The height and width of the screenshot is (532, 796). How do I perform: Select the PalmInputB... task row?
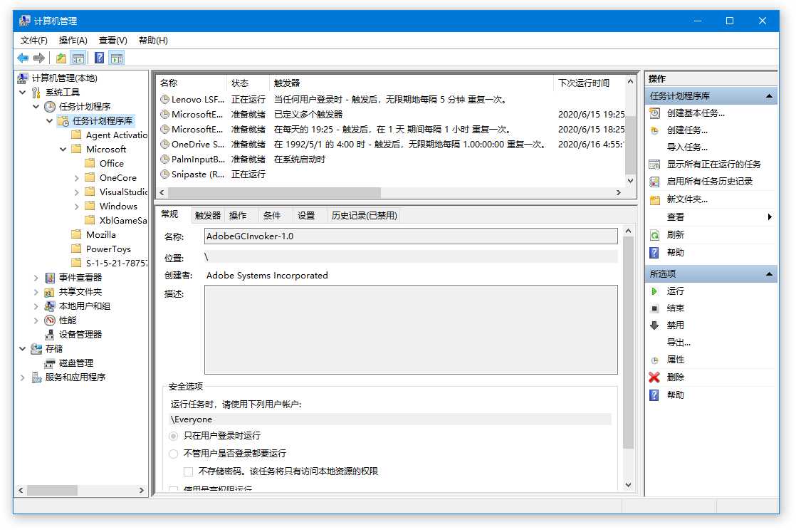392,160
